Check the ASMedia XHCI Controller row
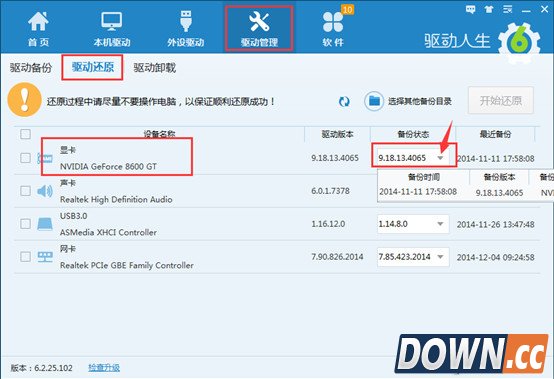The height and width of the screenshot is (379, 554). point(25,224)
